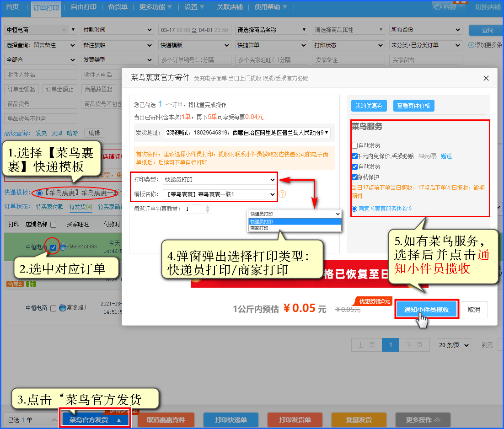Click the 菜鸟官方发货 button

pos(95,420)
